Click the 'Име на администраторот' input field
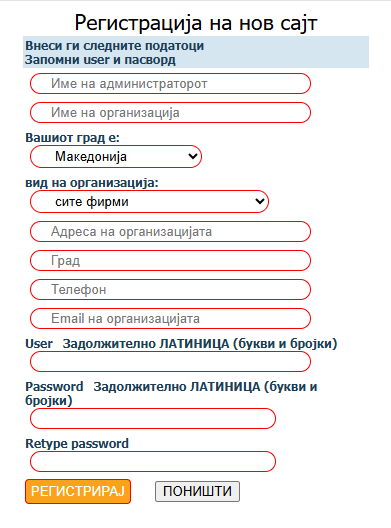The image size is (391, 528). [170, 84]
